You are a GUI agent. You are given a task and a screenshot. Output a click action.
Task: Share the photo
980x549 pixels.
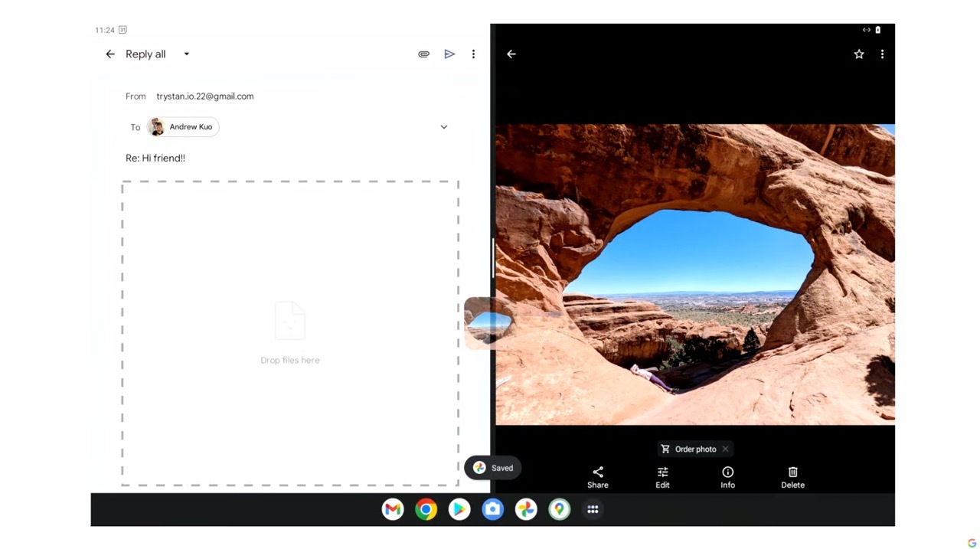[x=598, y=478]
